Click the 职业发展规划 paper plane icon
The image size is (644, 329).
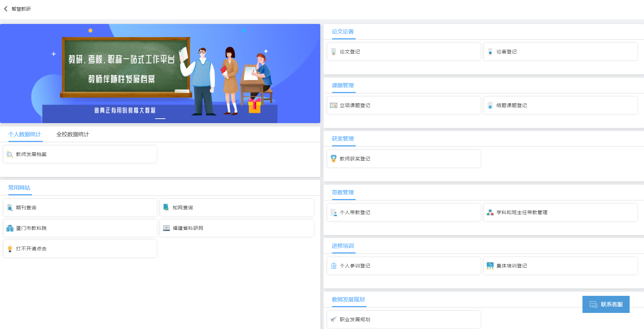[x=334, y=319]
